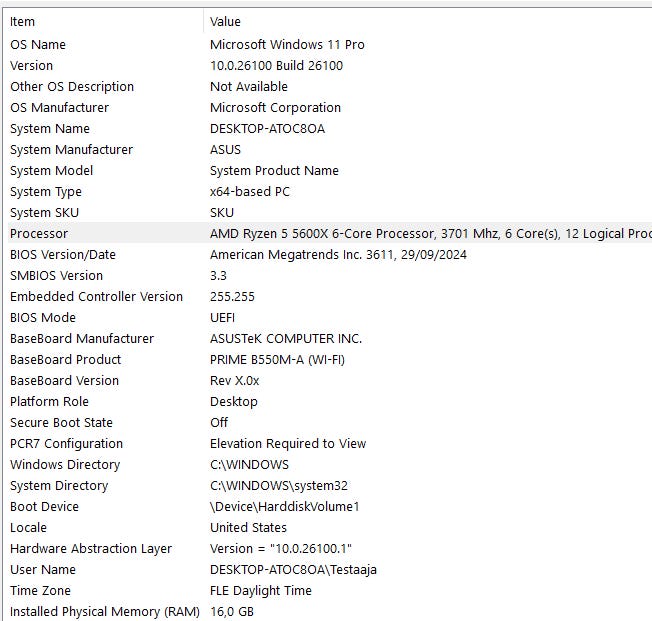Viewport: 652px width, 621px height.
Task: Click the 'FLE Daylight Time' value
Action: (x=261, y=591)
